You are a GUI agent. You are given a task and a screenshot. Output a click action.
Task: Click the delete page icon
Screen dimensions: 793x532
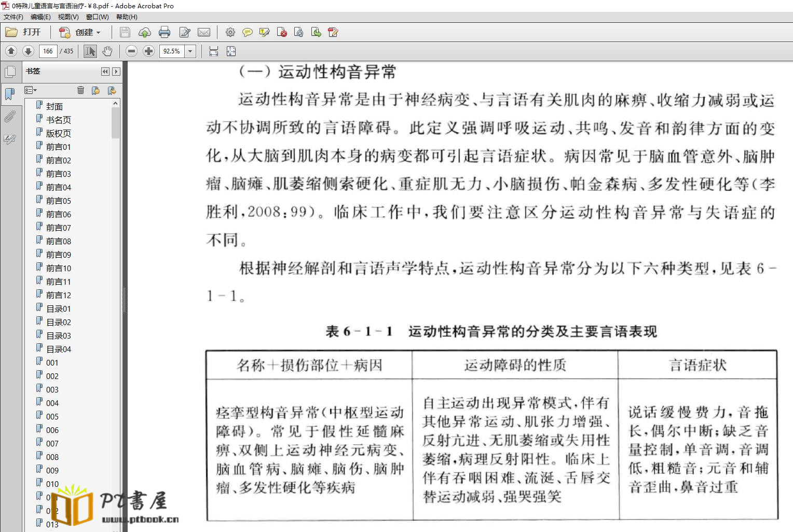coord(282,32)
